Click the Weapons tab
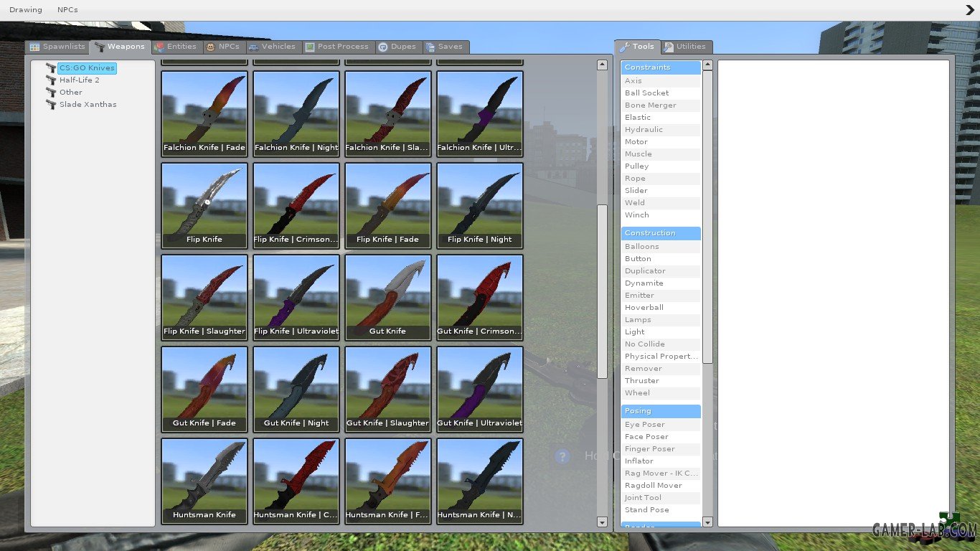The height and width of the screenshot is (551, 980). pos(120,47)
